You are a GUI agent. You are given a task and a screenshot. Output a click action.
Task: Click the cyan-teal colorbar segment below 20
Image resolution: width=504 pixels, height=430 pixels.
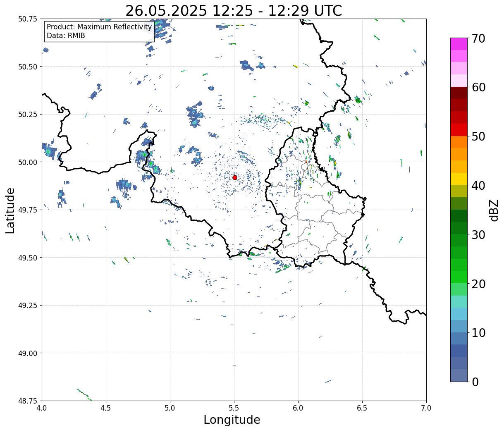pyautogui.click(x=459, y=302)
